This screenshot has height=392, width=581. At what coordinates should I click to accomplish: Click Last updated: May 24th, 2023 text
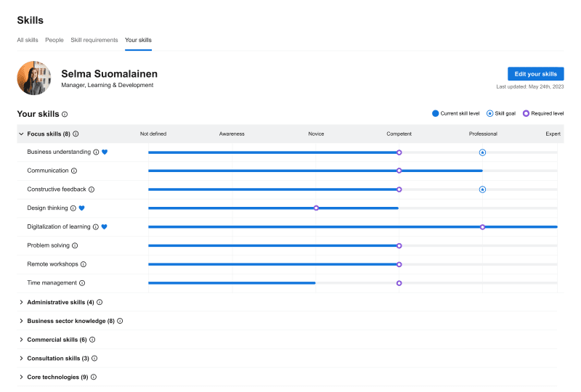tap(530, 86)
